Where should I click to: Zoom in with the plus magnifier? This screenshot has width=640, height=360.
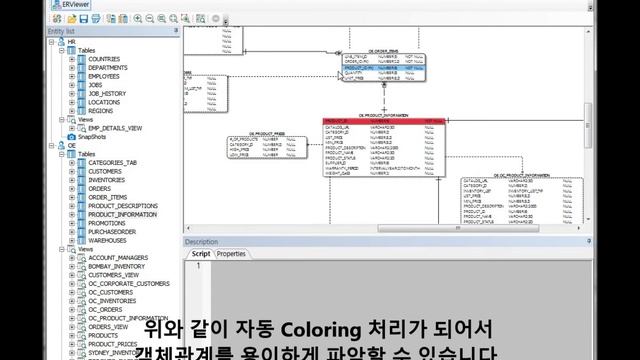tap(138, 18)
